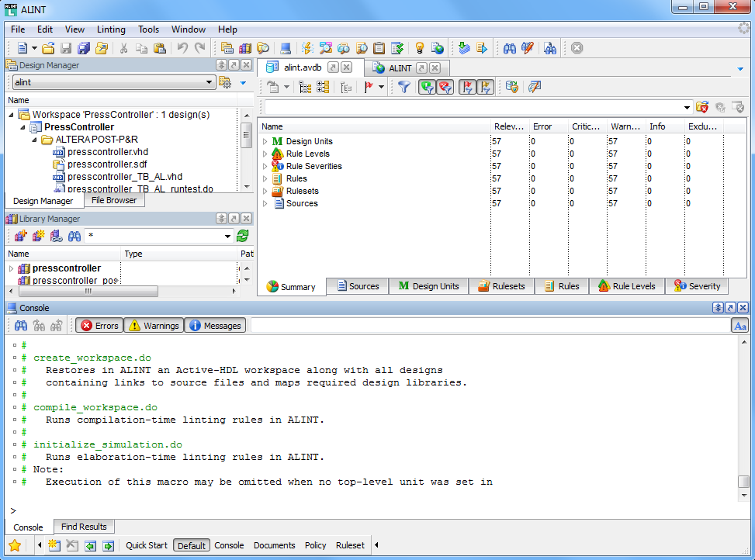
Task: Open the Rule Levels tab
Action: 627,286
